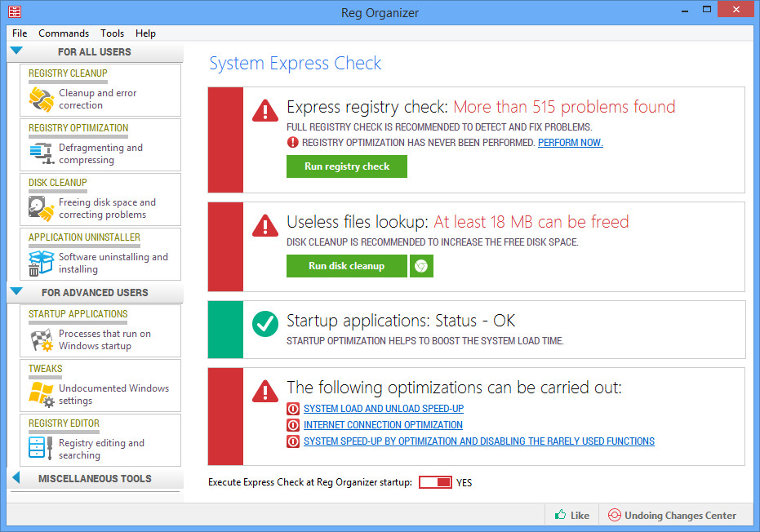Minimize the Reg Organizer window
The width and height of the screenshot is (760, 532).
[x=685, y=10]
